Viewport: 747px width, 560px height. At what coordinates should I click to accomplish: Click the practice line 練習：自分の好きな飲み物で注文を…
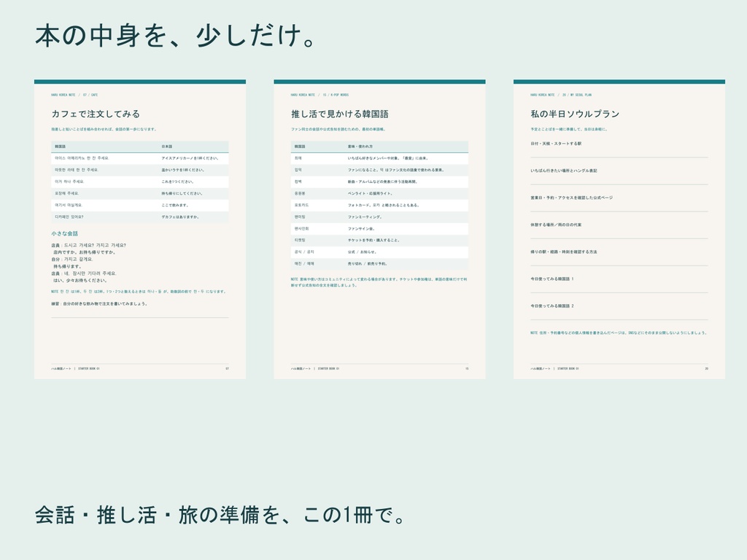tap(99, 304)
